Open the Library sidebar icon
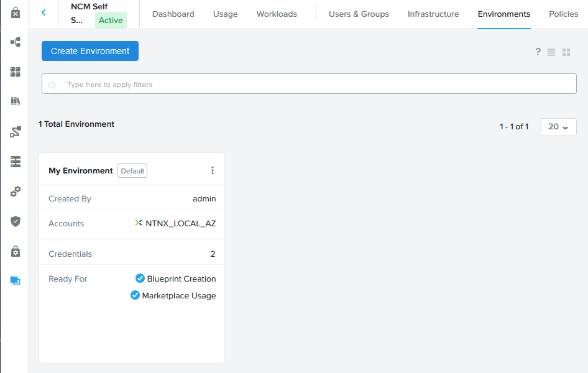 [15, 101]
